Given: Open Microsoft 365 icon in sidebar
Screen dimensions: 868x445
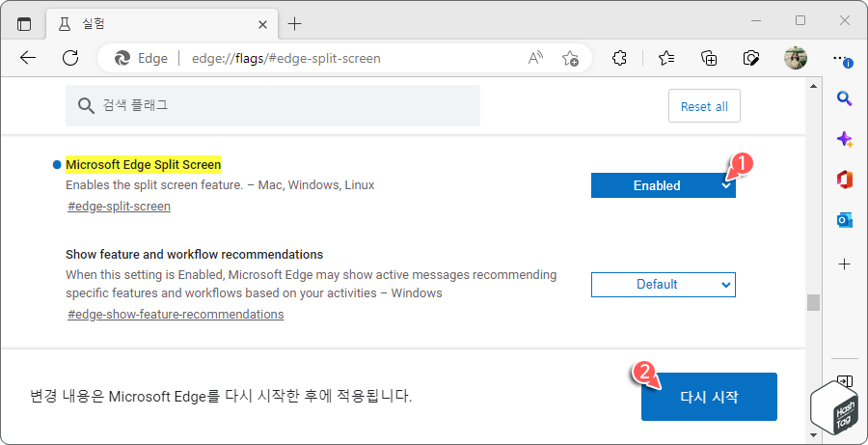Looking at the screenshot, I should 844,180.
